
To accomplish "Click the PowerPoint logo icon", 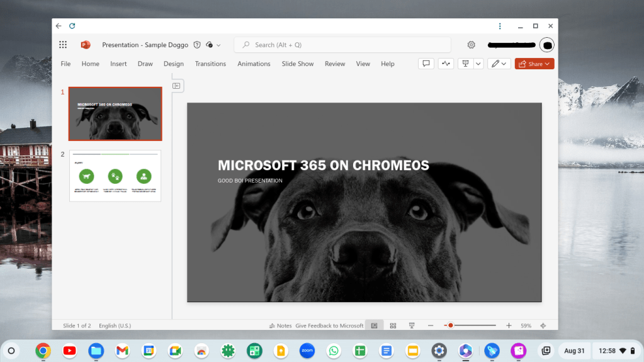I will (x=86, y=45).
